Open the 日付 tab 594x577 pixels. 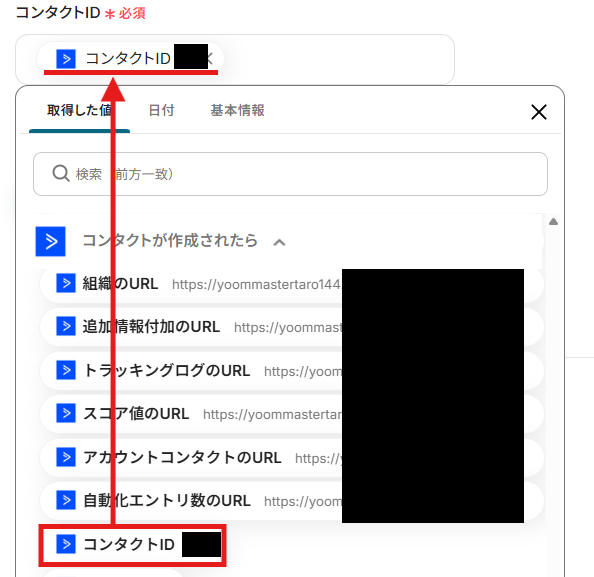pyautogui.click(x=161, y=110)
